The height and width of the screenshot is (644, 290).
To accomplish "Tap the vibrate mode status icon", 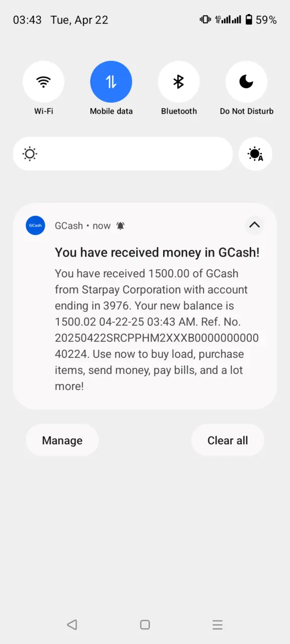I will click(205, 20).
